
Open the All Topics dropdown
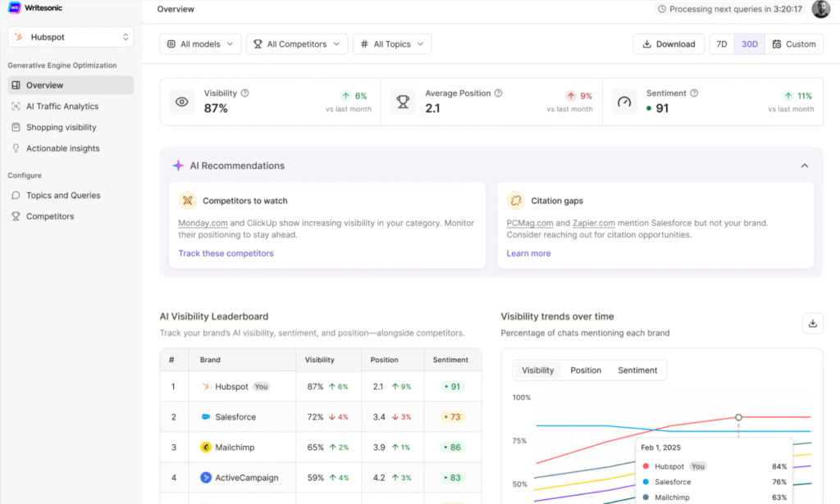[x=392, y=44]
